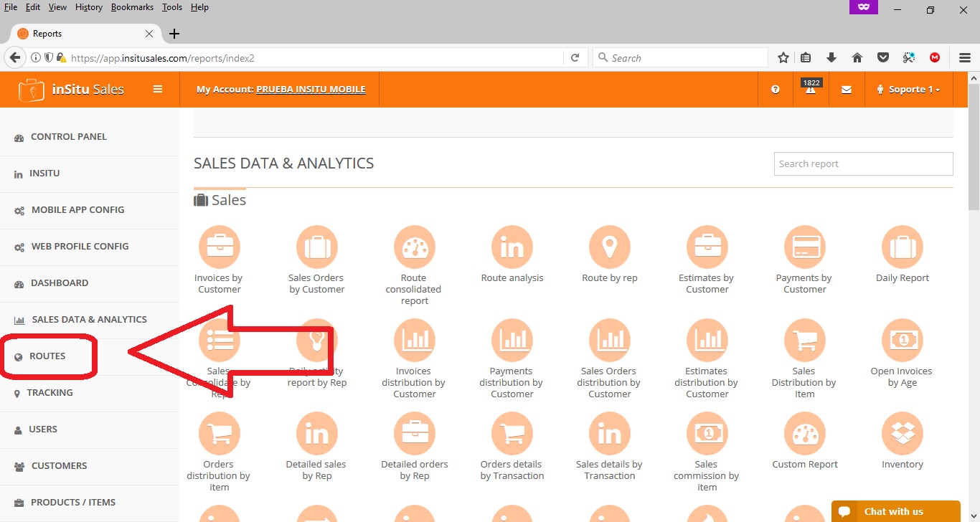Image resolution: width=980 pixels, height=522 pixels.
Task: Open the Firefox hamburger menu
Action: point(965,58)
